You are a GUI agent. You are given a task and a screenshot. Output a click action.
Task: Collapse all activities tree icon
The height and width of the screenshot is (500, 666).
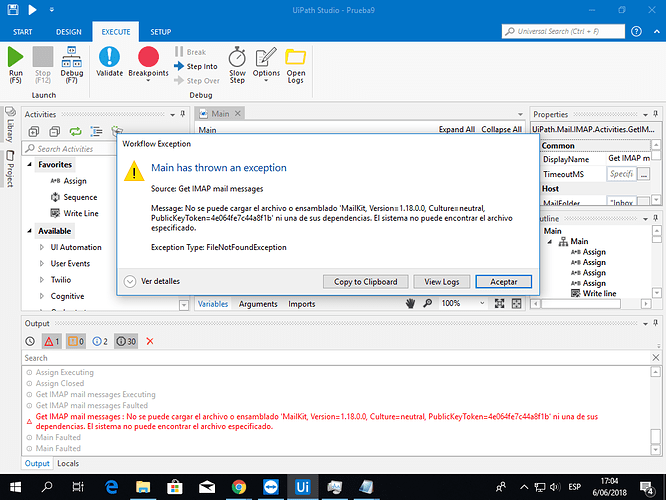[x=54, y=132]
